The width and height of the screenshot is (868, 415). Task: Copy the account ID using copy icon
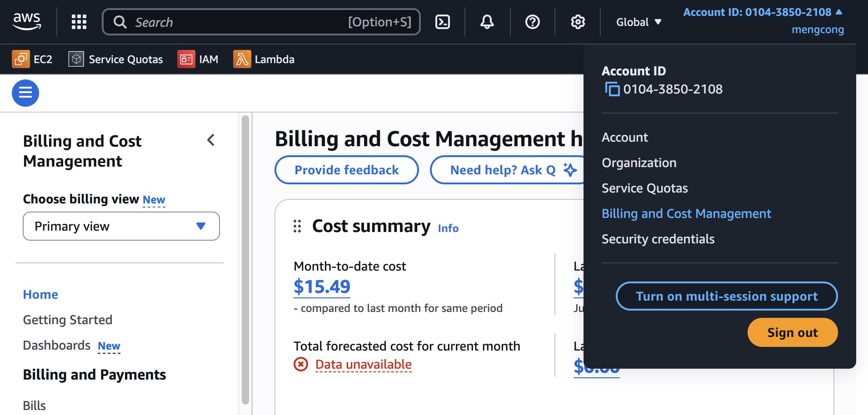[612, 89]
